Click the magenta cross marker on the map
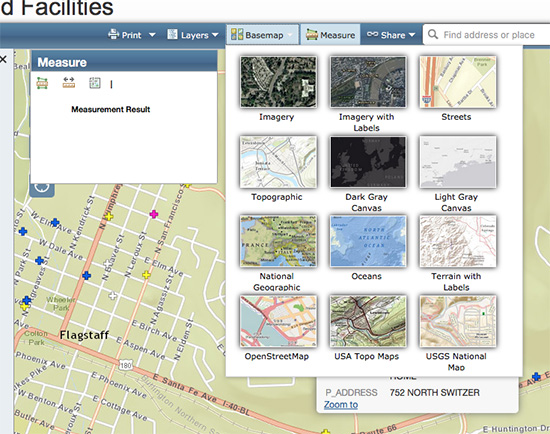Screen dimensions: 550x434 pyautogui.click(x=154, y=214)
